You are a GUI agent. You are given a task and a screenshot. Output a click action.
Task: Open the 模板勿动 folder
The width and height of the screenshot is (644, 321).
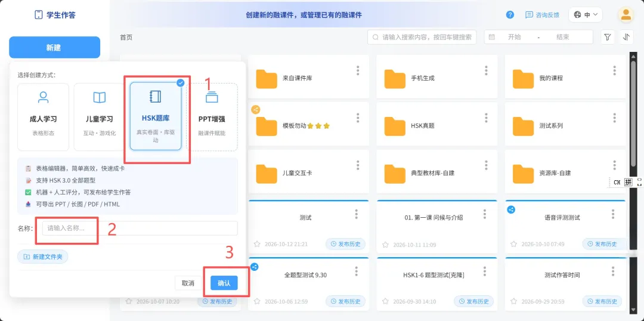point(309,125)
